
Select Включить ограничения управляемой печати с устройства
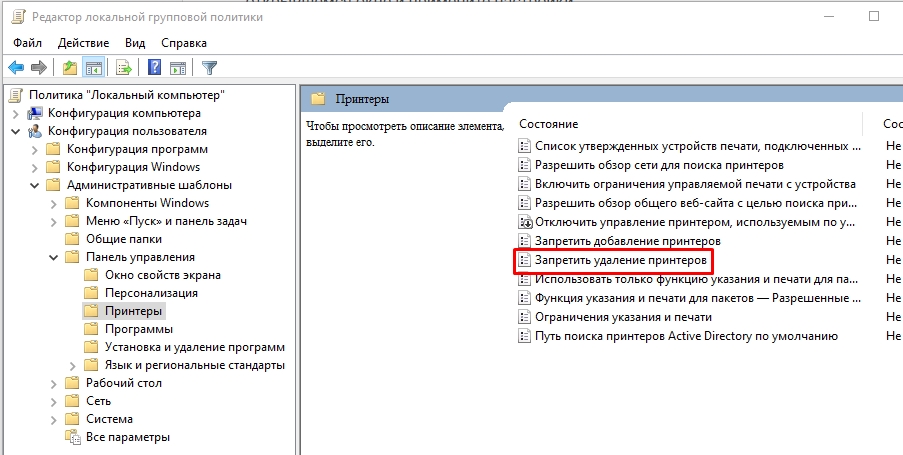695,184
